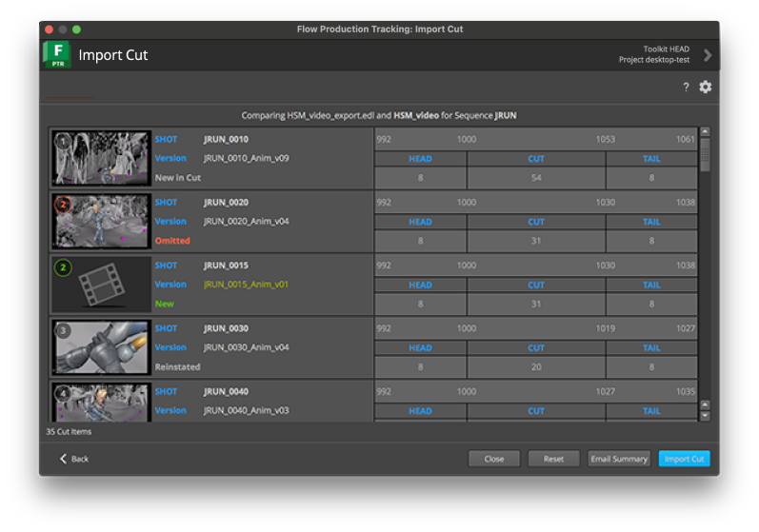Click frame value 1053 in JRUN_0010 row
Screen dimensions: 759x532
pyautogui.click(x=605, y=139)
